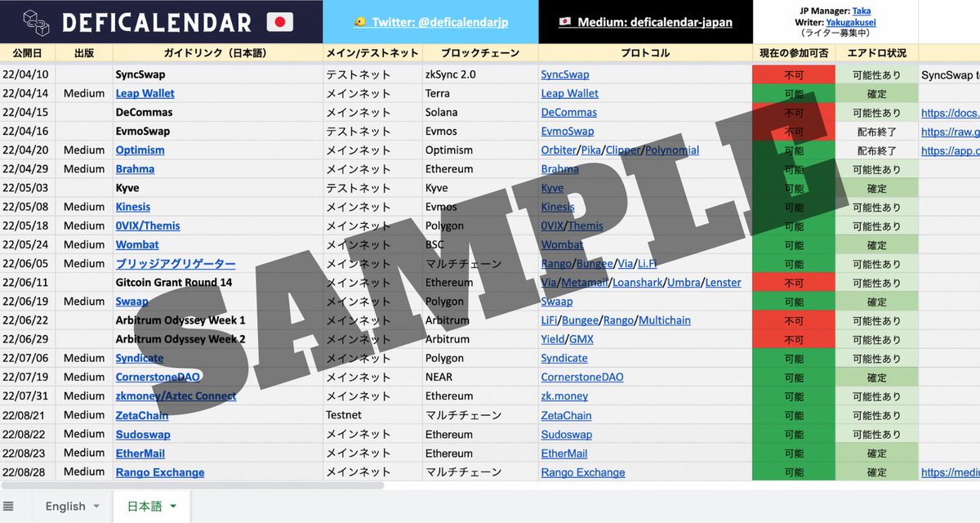Open the Wombat guide link
This screenshot has width=980, height=523.
tap(137, 244)
